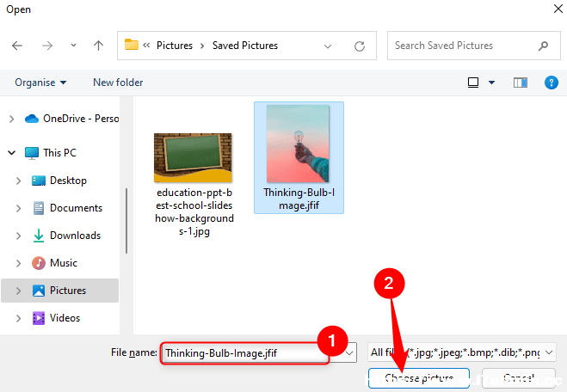567x392 pixels.
Task: Open more view options dropdown
Action: pyautogui.click(x=492, y=83)
